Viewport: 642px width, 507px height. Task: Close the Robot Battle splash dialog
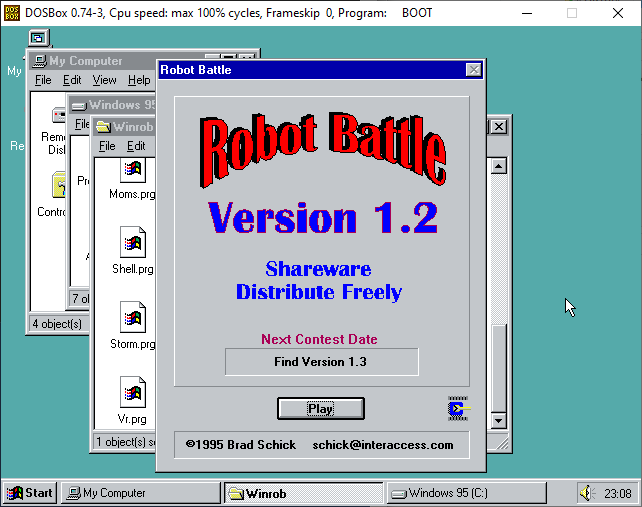(474, 70)
